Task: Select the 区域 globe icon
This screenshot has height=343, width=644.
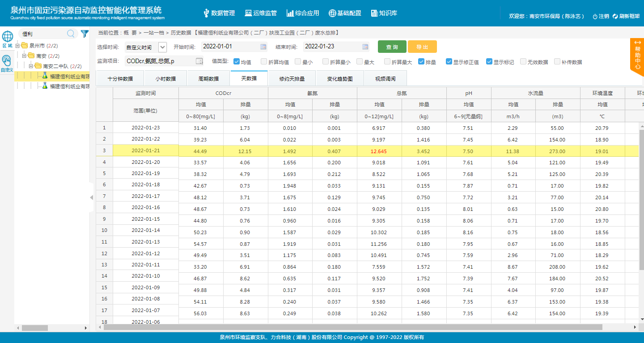Action: 7,37
